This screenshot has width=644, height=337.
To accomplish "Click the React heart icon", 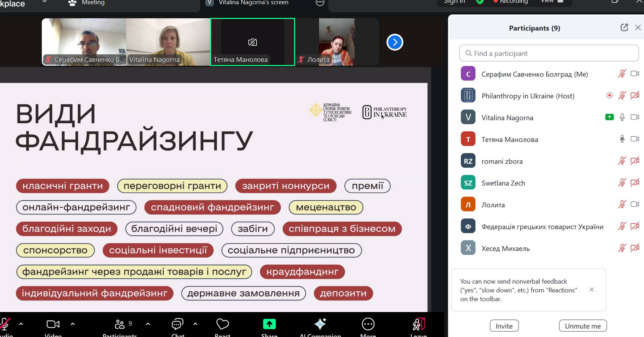I will coord(222,324).
